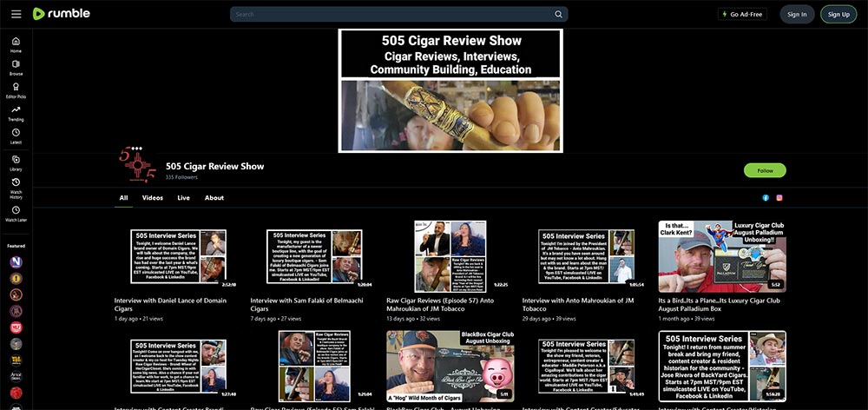Click the 505 channel avatar logo
The image size is (868, 410).
pyautogui.click(x=137, y=164)
